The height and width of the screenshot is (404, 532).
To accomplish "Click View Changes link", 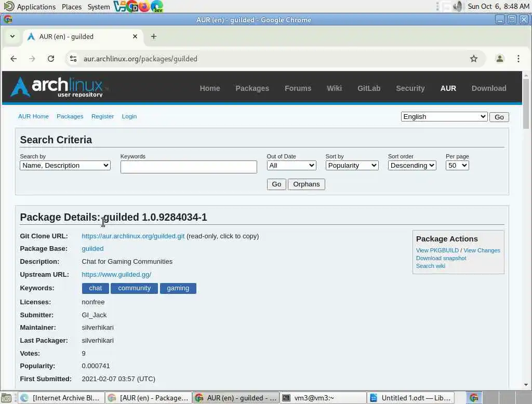I will (x=482, y=250).
